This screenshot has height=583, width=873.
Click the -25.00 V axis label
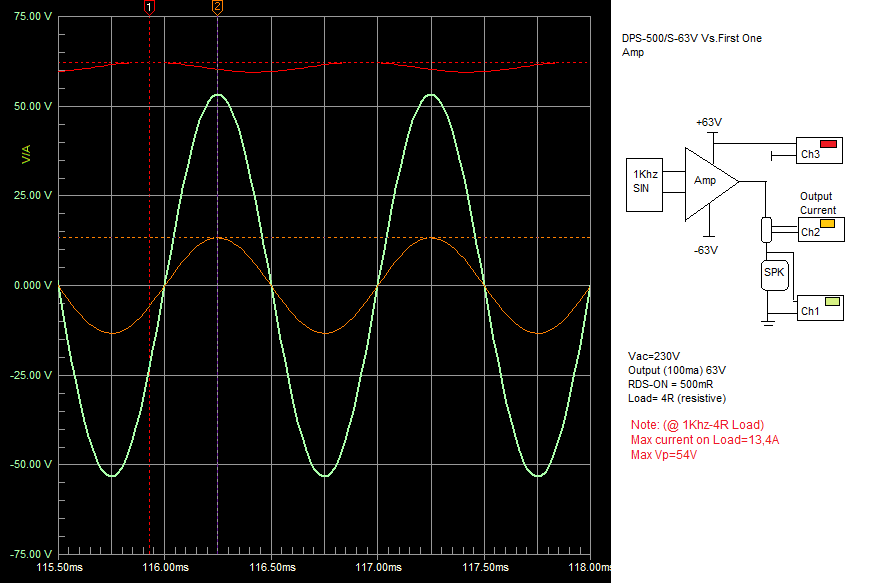tap(31, 375)
